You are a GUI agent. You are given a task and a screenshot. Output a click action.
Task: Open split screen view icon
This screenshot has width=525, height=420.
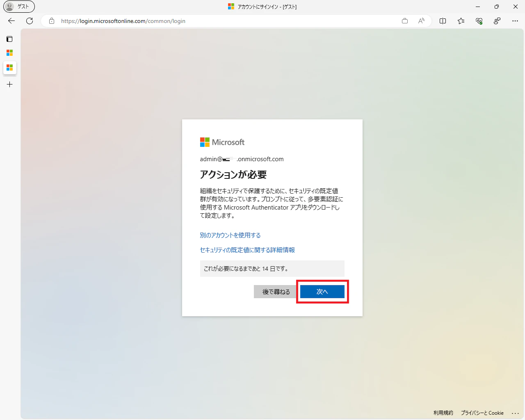443,21
